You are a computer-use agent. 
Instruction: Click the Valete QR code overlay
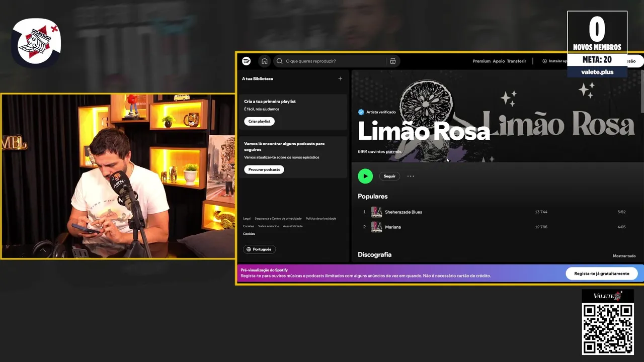(608, 328)
